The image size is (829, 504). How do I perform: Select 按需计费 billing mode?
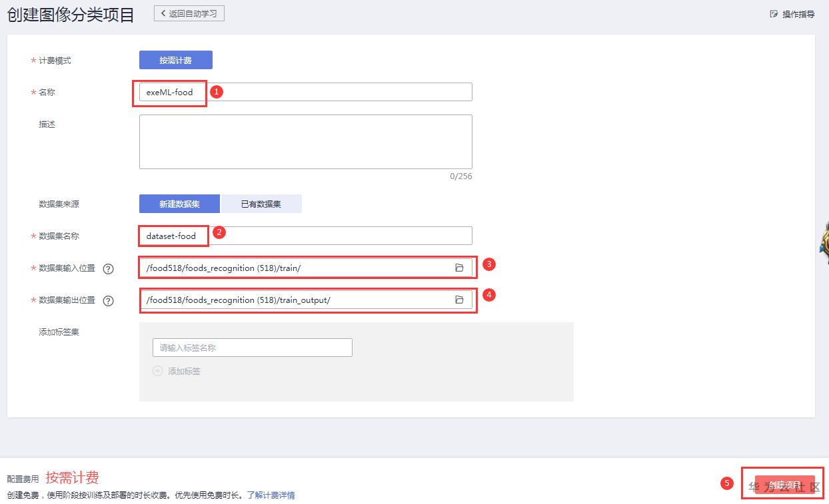point(175,60)
